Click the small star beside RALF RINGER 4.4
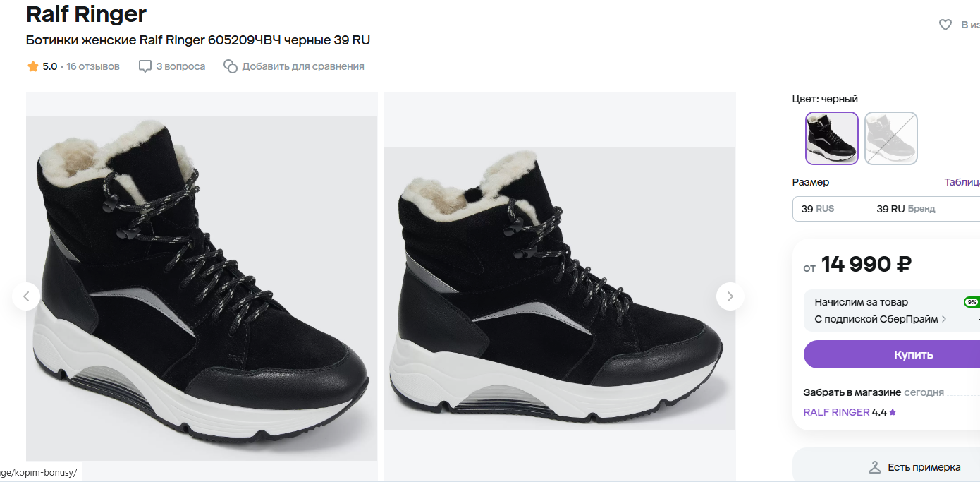The height and width of the screenshot is (482, 980). [x=893, y=412]
